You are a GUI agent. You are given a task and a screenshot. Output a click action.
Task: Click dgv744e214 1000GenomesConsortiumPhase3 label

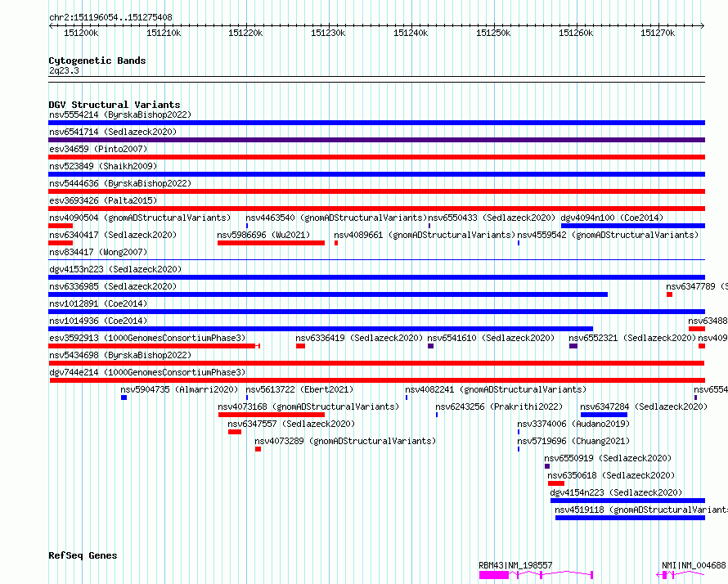[x=147, y=372]
